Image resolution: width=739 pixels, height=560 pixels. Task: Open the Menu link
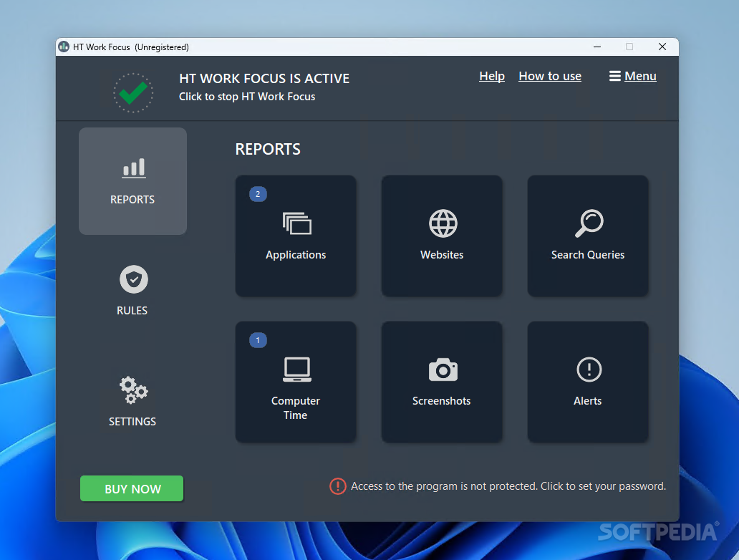coord(640,77)
